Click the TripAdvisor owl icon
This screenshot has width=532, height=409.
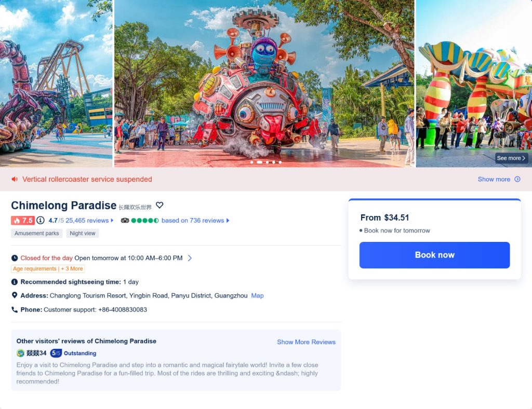(125, 220)
